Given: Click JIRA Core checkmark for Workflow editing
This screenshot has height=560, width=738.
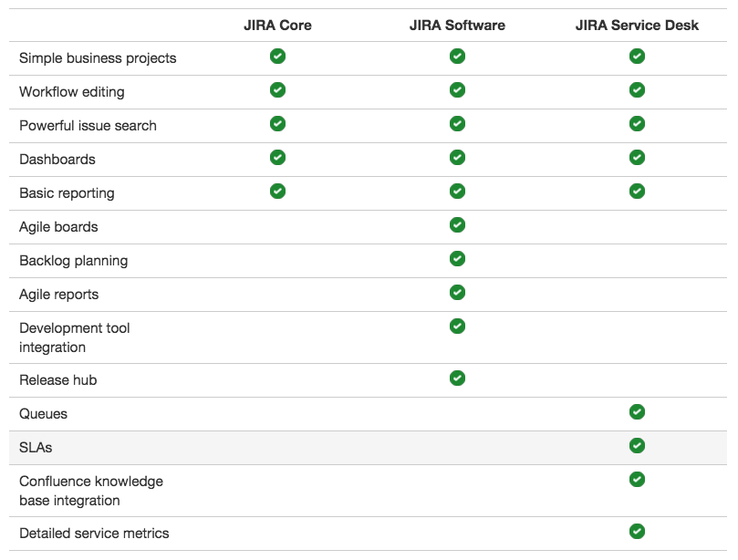Looking at the screenshot, I should (x=277, y=90).
